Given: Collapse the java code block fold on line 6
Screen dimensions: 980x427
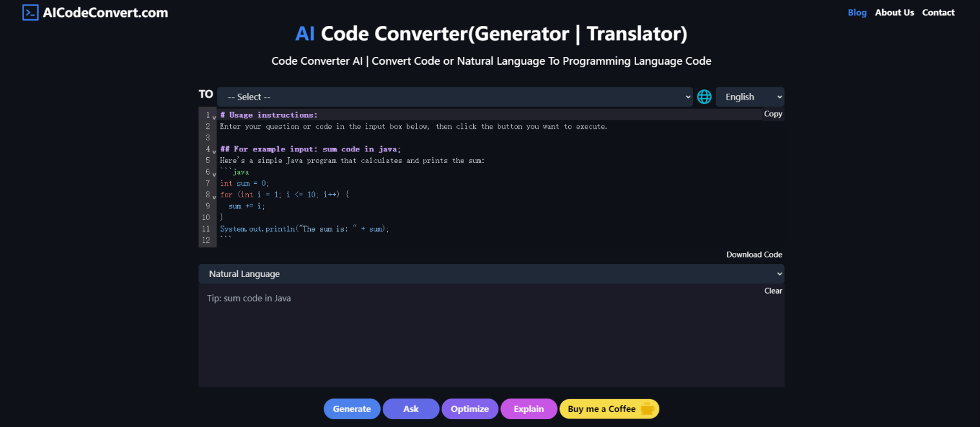Looking at the screenshot, I should 214,173.
